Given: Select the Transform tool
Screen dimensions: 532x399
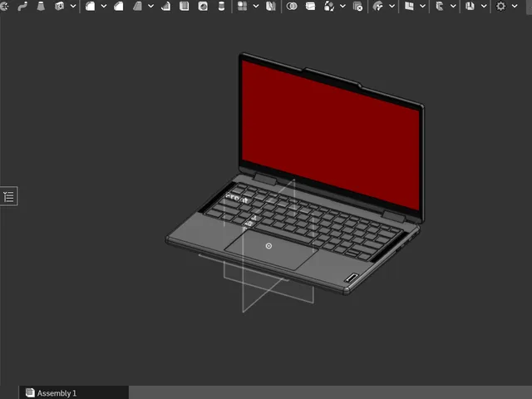Looking at the screenshot, I should tap(329, 6).
